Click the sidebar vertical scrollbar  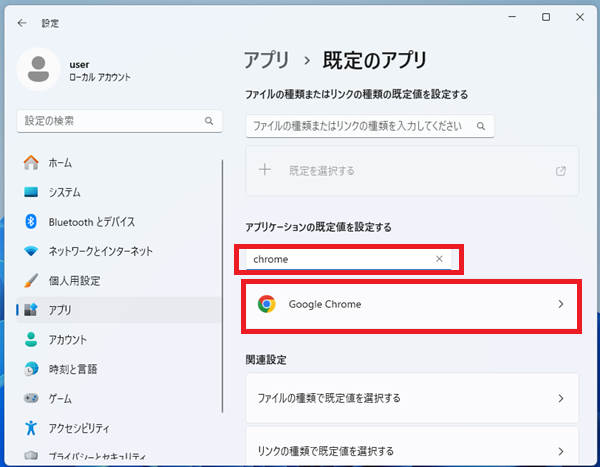point(222,286)
